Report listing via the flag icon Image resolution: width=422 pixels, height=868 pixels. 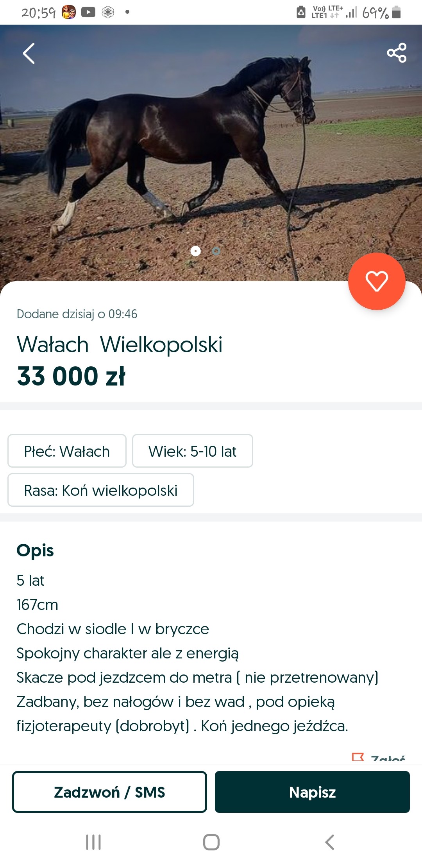coord(358,758)
